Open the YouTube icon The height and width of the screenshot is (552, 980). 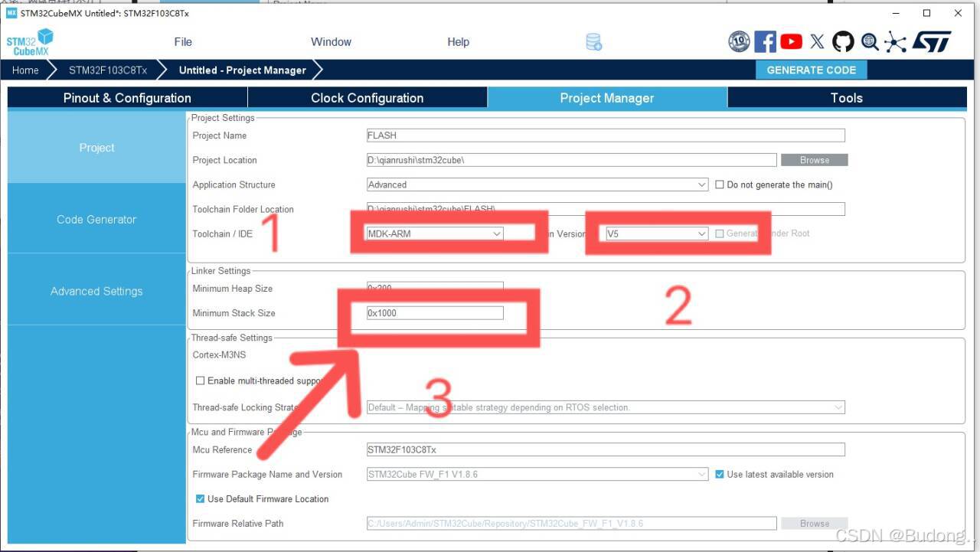[791, 41]
